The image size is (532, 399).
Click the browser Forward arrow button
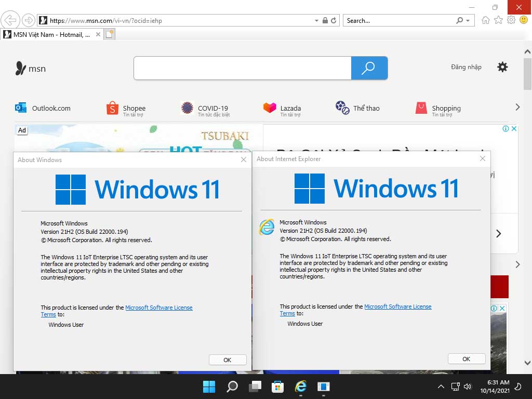29,20
